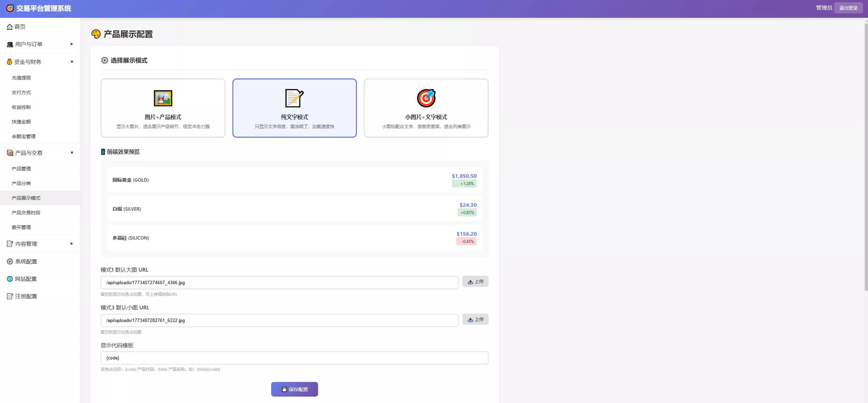Viewport: 868px width, 403px height.
Task: Select the 图片+产品模式 display mode
Action: pyautogui.click(x=163, y=108)
